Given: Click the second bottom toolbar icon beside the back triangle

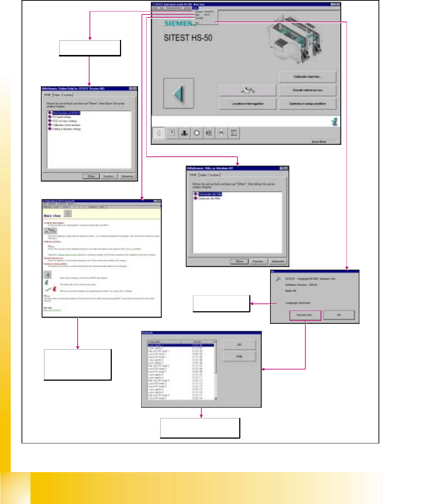Looking at the screenshot, I should (172, 133).
